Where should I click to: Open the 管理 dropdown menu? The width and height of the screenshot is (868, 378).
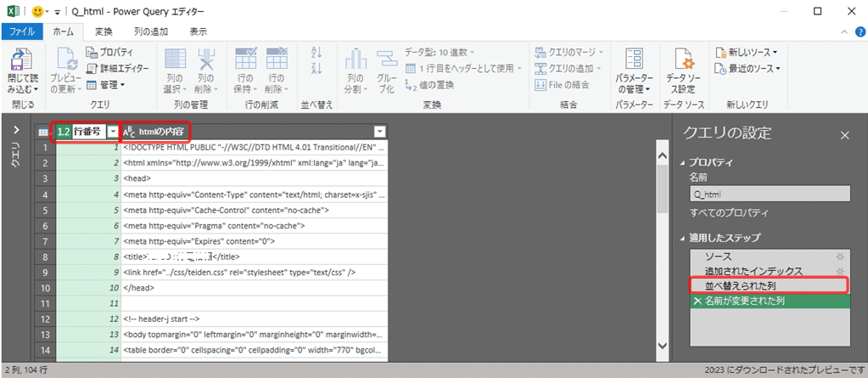tap(106, 85)
